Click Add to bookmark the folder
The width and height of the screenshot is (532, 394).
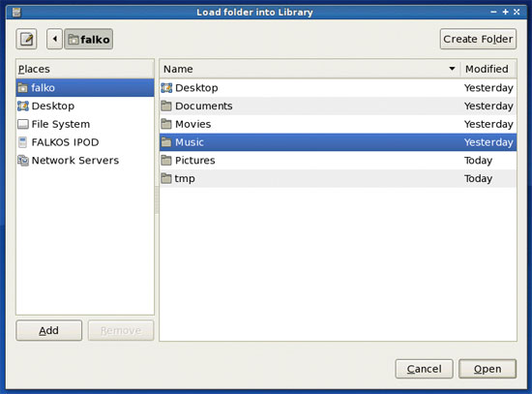coord(49,330)
